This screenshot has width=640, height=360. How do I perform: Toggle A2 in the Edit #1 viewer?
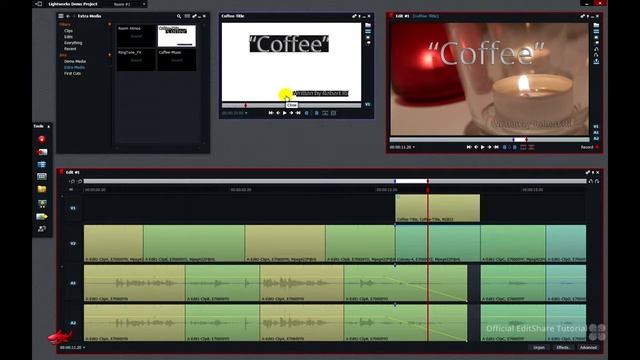596,139
